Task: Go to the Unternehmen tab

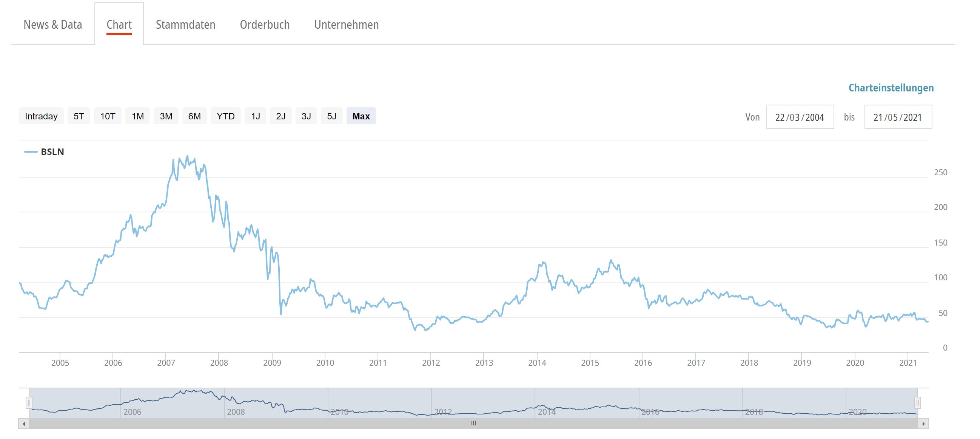Action: pyautogui.click(x=346, y=25)
